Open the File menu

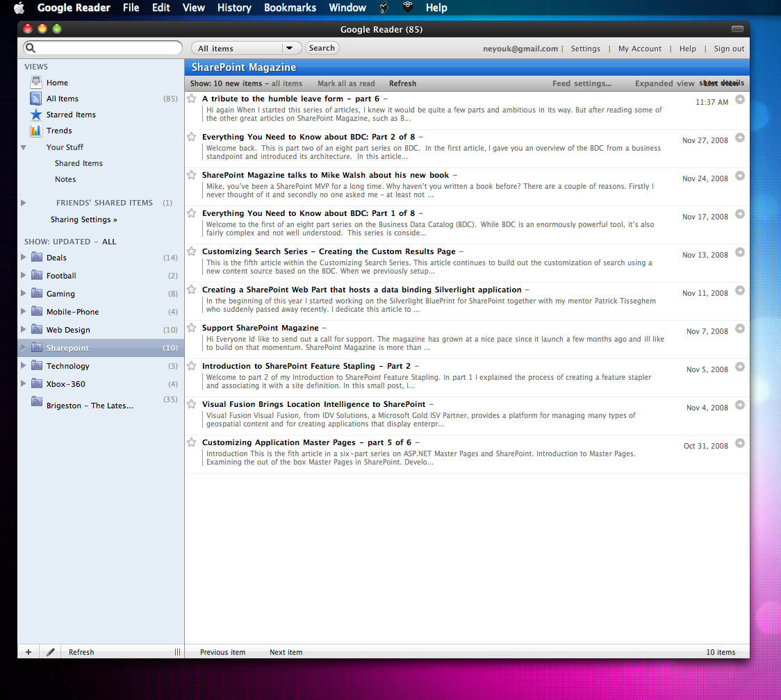(x=131, y=8)
